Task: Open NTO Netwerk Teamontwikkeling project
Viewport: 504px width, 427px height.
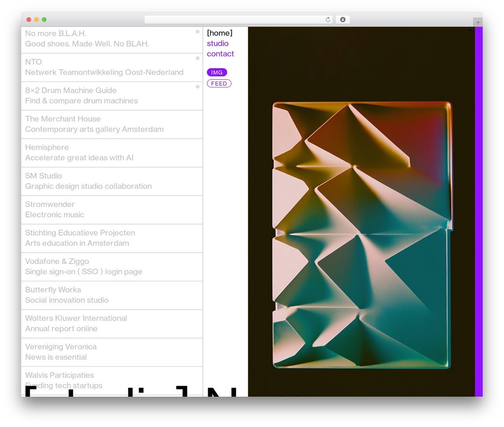Action: pyautogui.click(x=112, y=68)
